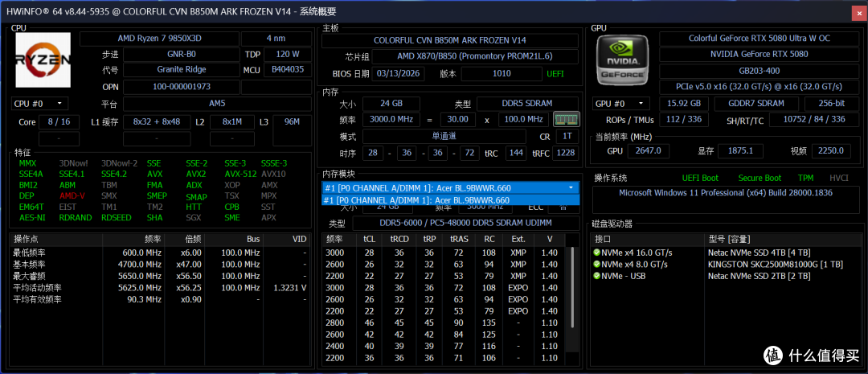Click the 30.00 memory multiplier field

458,119
